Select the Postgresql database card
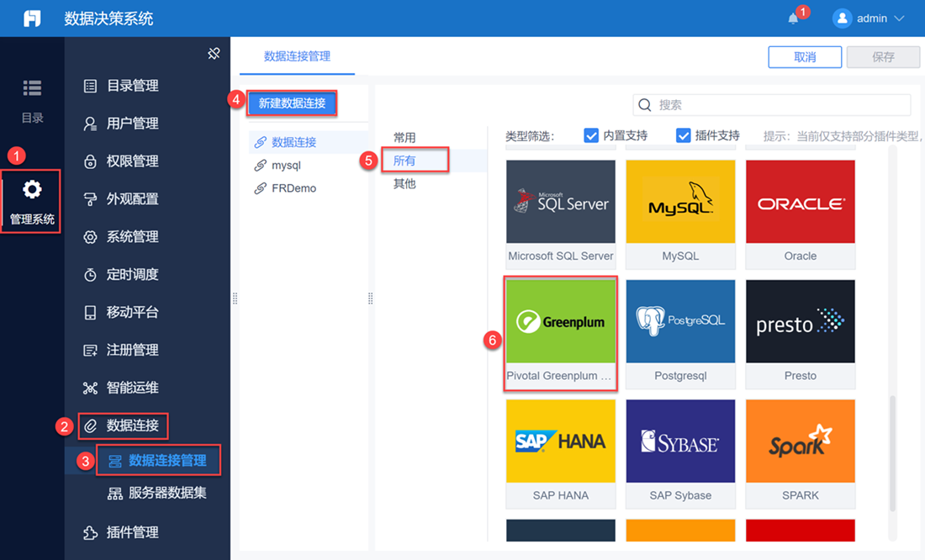Viewport: 925px width, 560px height. coord(680,334)
